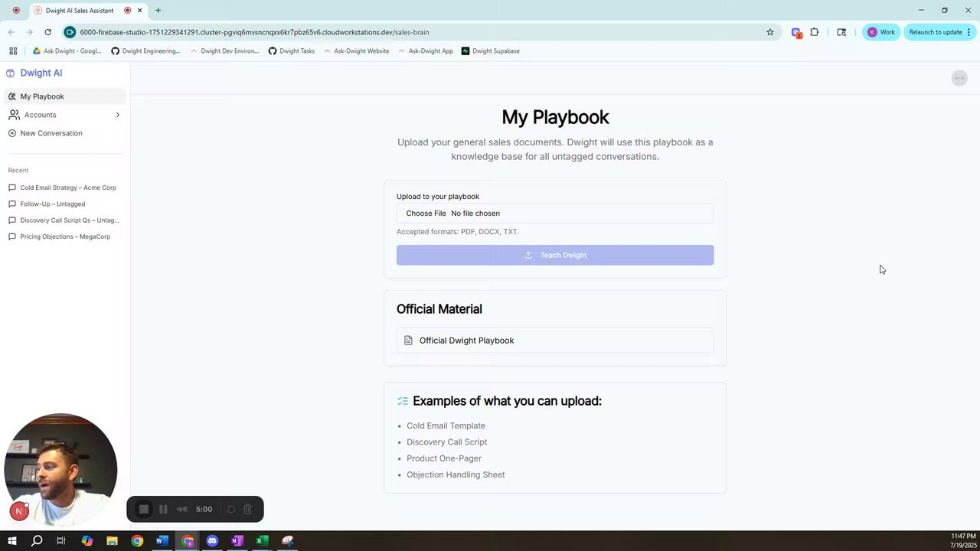Click the checklist icon beside Examples heading
The height and width of the screenshot is (551, 980).
(403, 401)
